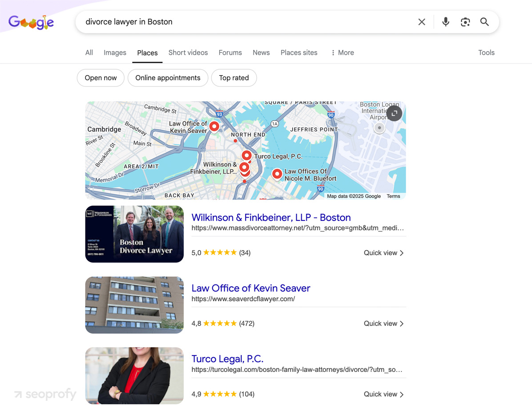Click the seaverdcflawyer.com URL

pyautogui.click(x=243, y=299)
